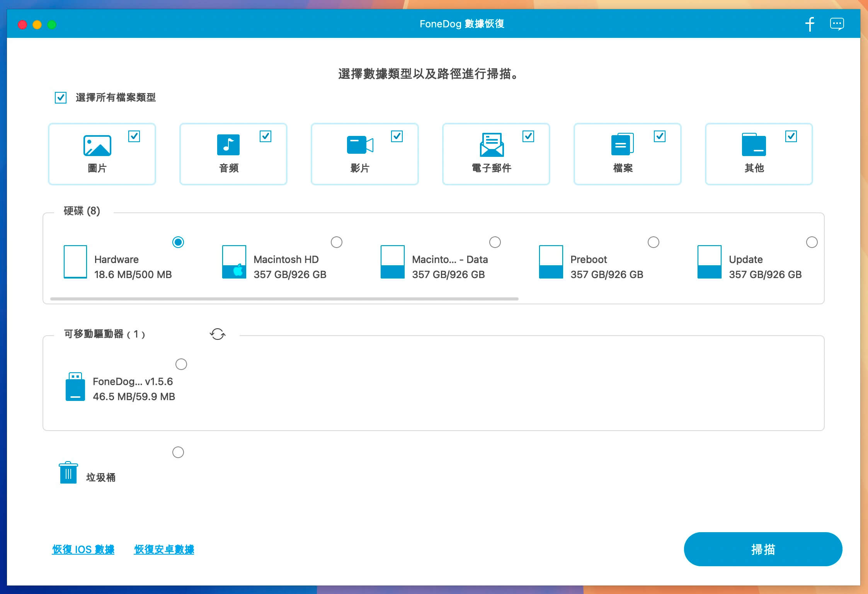This screenshot has height=594, width=868.
Task: Select the Hardware disk radio button
Action: [x=178, y=242]
